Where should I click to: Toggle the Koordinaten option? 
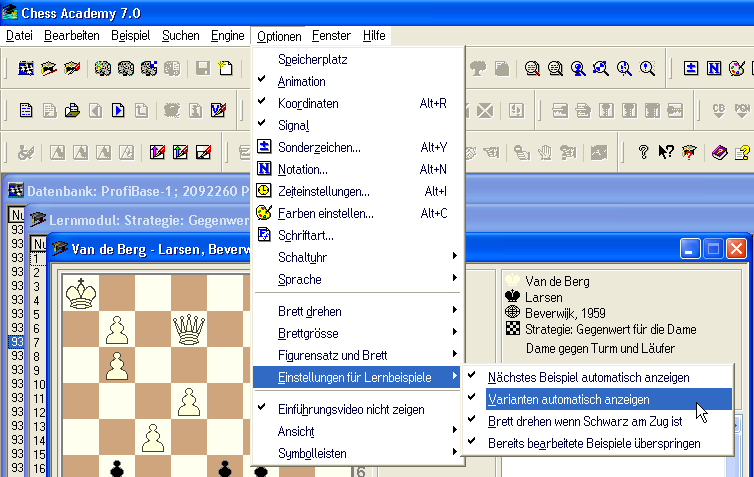tap(357, 103)
